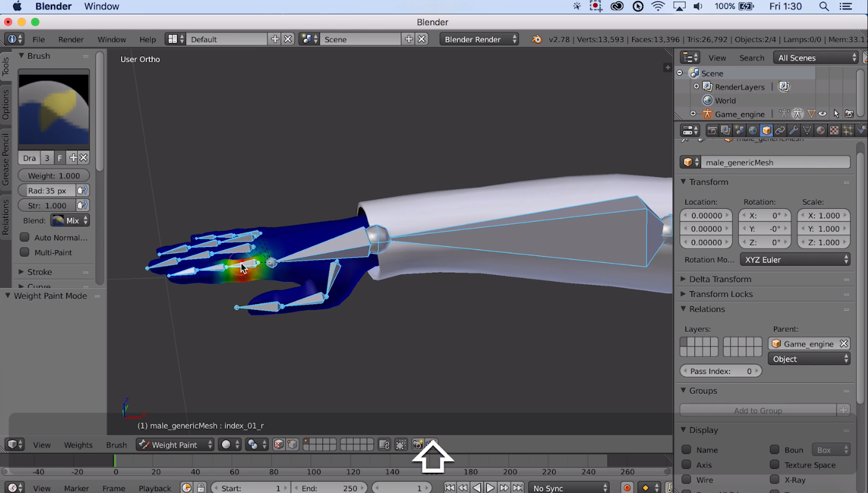Enable the Name display checkbox
Screen dimensions: 868x493
click(686, 449)
